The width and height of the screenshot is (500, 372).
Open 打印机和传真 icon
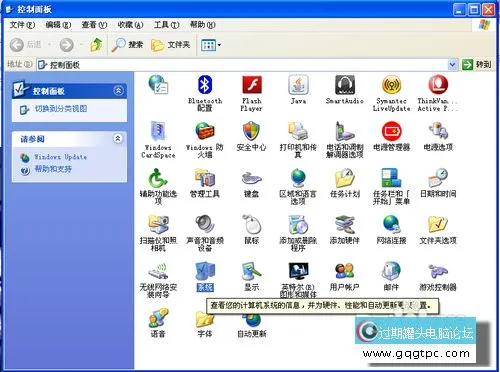click(298, 132)
